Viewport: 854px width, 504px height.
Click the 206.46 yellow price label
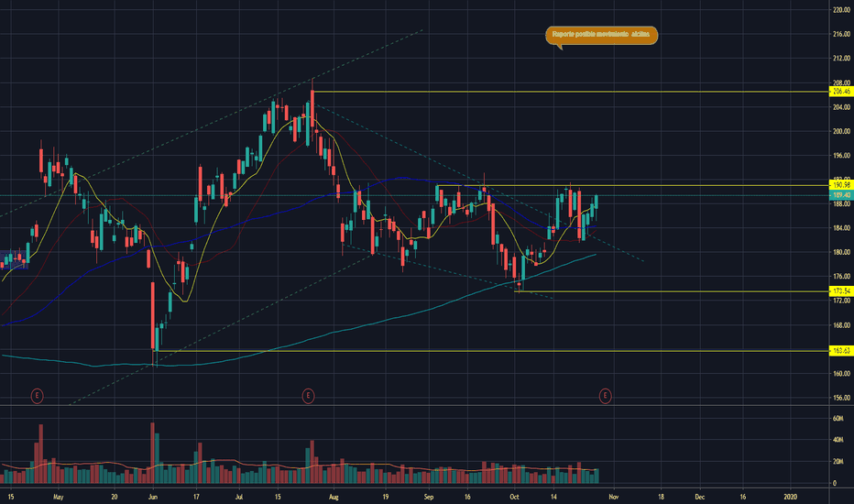(841, 92)
